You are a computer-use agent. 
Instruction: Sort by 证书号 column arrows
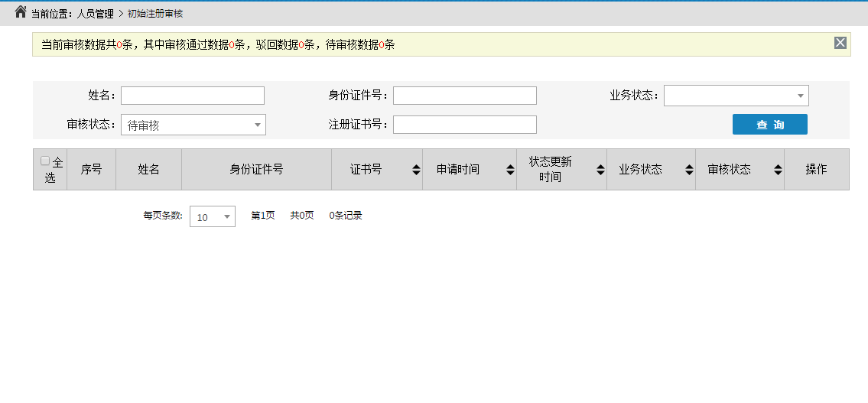point(416,170)
